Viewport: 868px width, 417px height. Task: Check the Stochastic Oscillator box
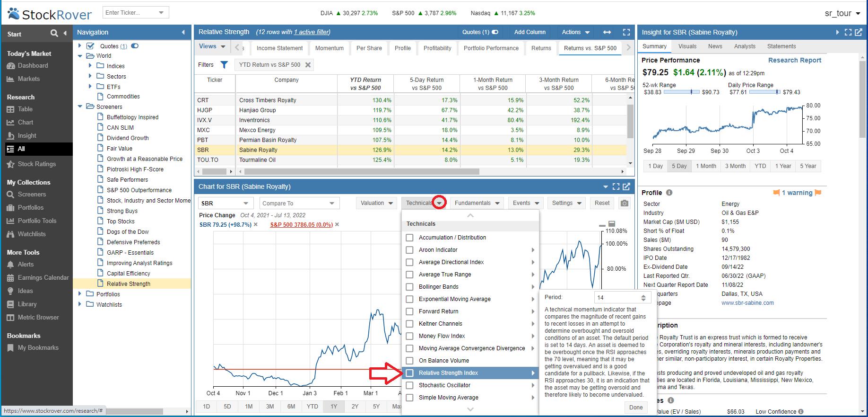(x=410, y=385)
